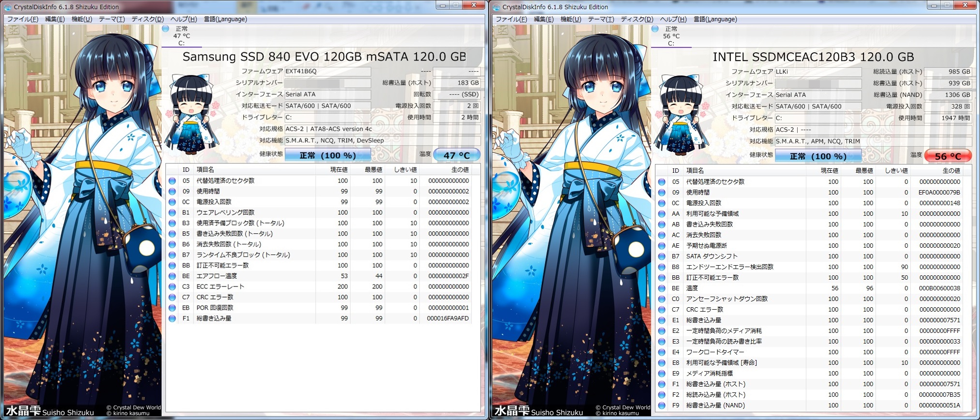
Task: Select the 47 °C disk status orb in Samsung window
Action: click(166, 29)
